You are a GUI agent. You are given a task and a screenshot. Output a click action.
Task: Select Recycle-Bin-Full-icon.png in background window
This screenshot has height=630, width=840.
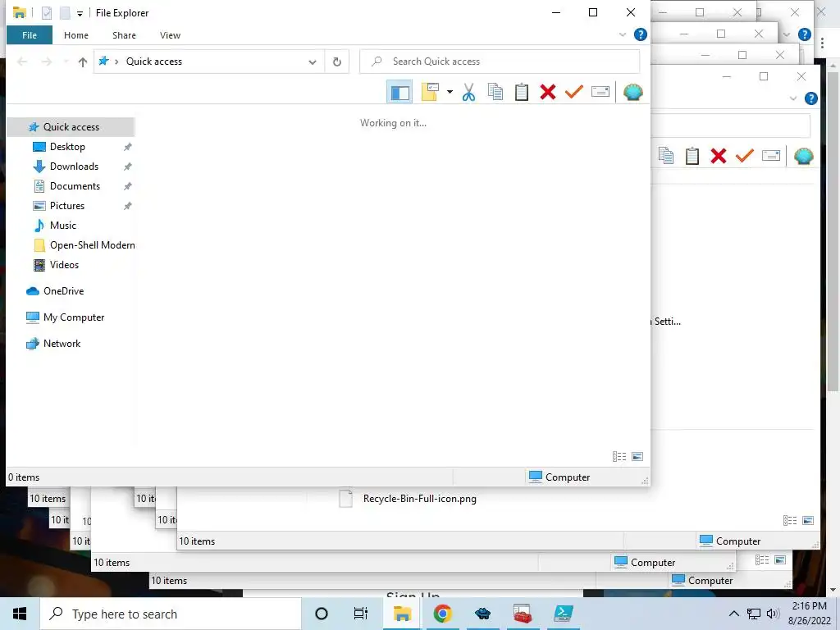pos(419,499)
